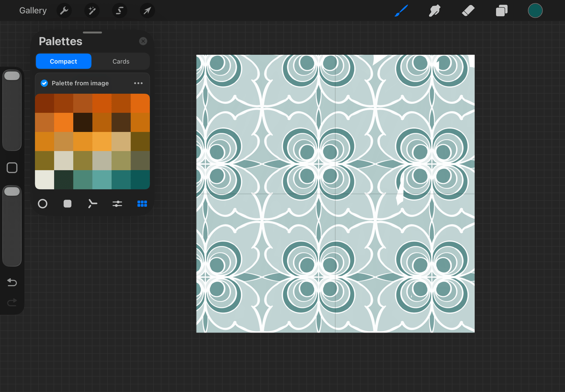Select the Brush tool
This screenshot has height=392, width=565.
(x=401, y=11)
